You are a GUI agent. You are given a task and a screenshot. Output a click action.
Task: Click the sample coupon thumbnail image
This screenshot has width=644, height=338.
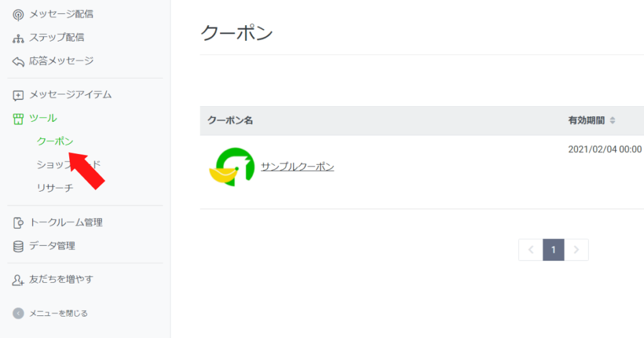[231, 166]
